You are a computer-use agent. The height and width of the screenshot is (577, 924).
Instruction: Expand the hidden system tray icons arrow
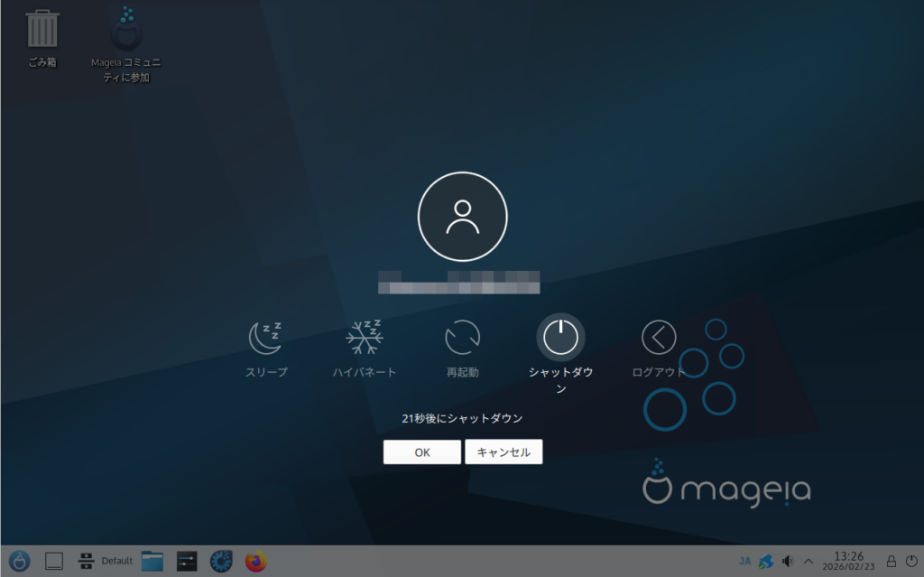[x=808, y=562]
